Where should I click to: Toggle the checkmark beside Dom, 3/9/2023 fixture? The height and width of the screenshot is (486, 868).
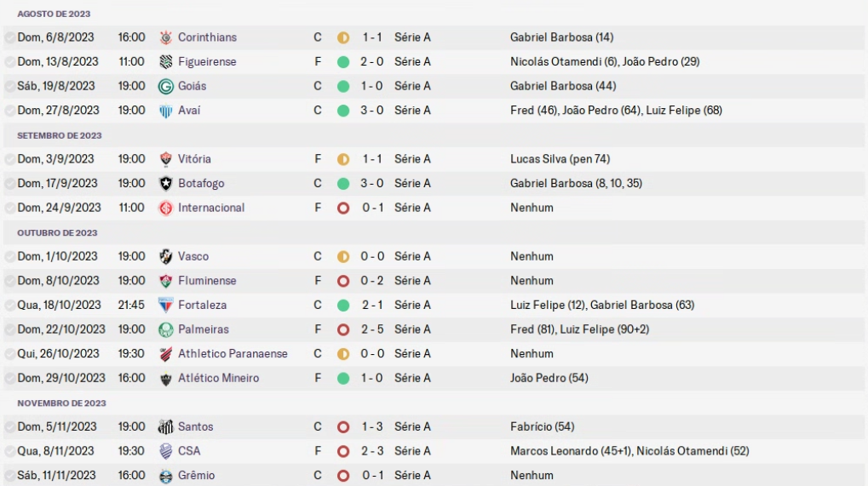pyautogui.click(x=10, y=159)
